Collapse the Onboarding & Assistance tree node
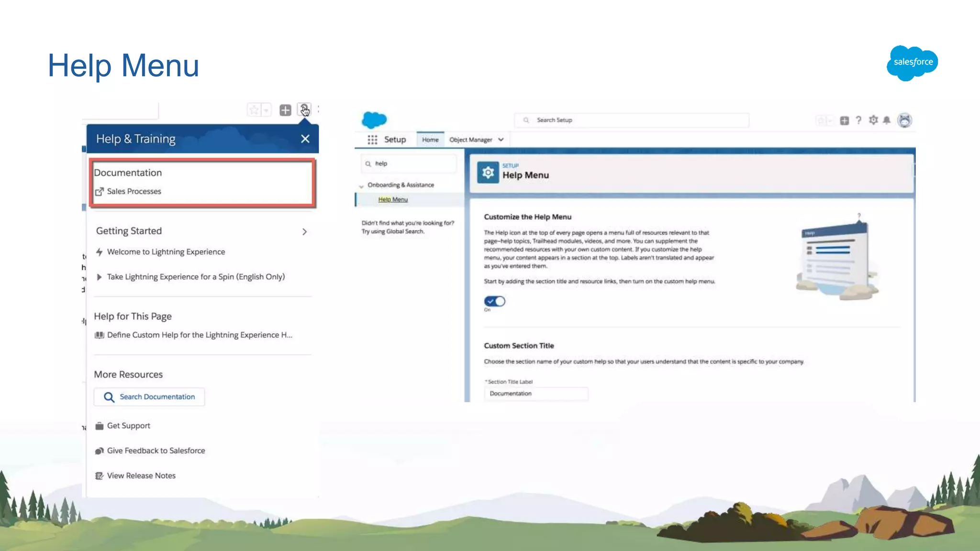 tap(361, 186)
